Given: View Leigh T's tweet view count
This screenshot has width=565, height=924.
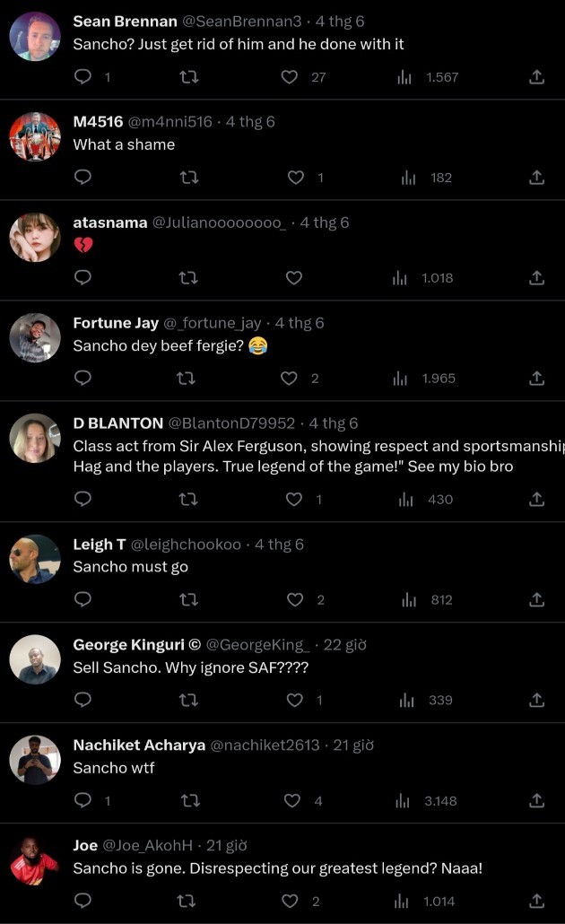Looking at the screenshot, I should (x=429, y=599).
